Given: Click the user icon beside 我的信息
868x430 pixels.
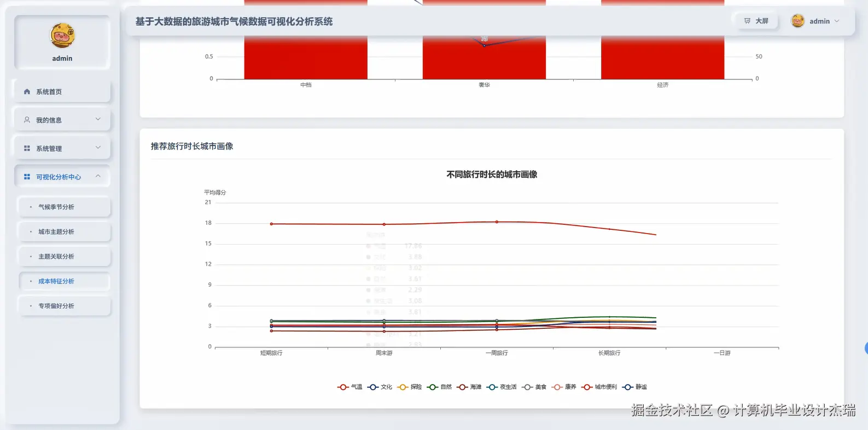Looking at the screenshot, I should pyautogui.click(x=27, y=120).
